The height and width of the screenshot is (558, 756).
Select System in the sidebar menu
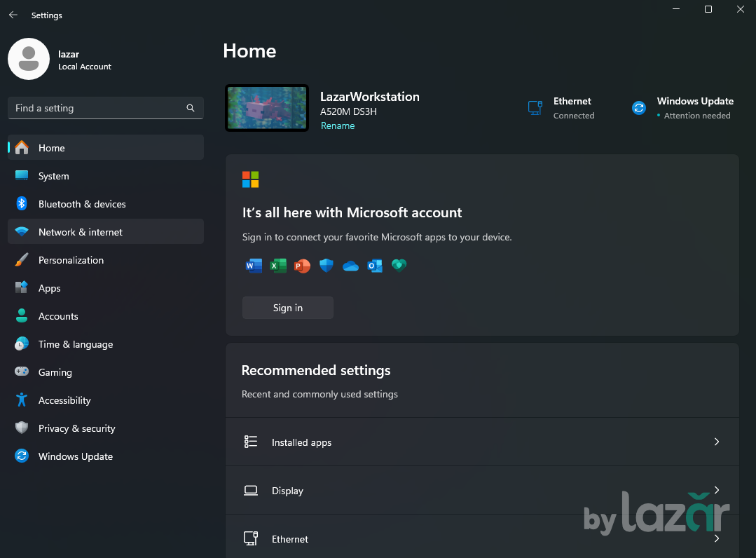click(54, 176)
